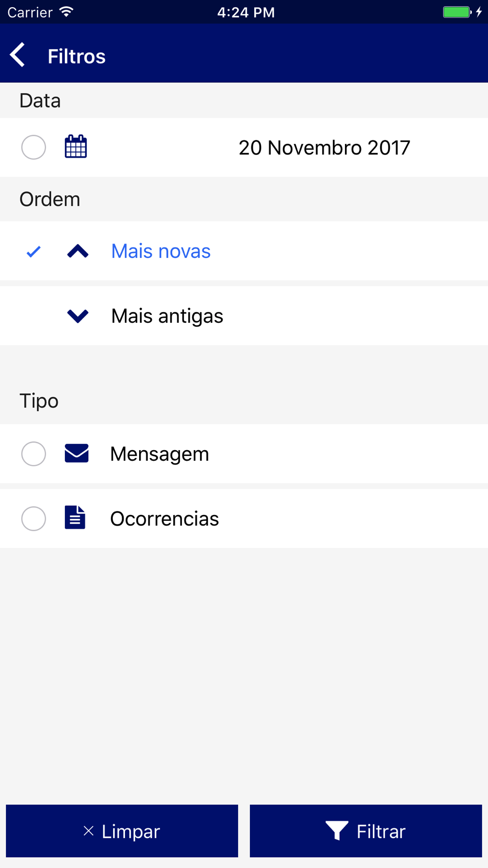Tap the Filtros header title
Image resolution: width=488 pixels, height=868 pixels.
click(x=77, y=56)
